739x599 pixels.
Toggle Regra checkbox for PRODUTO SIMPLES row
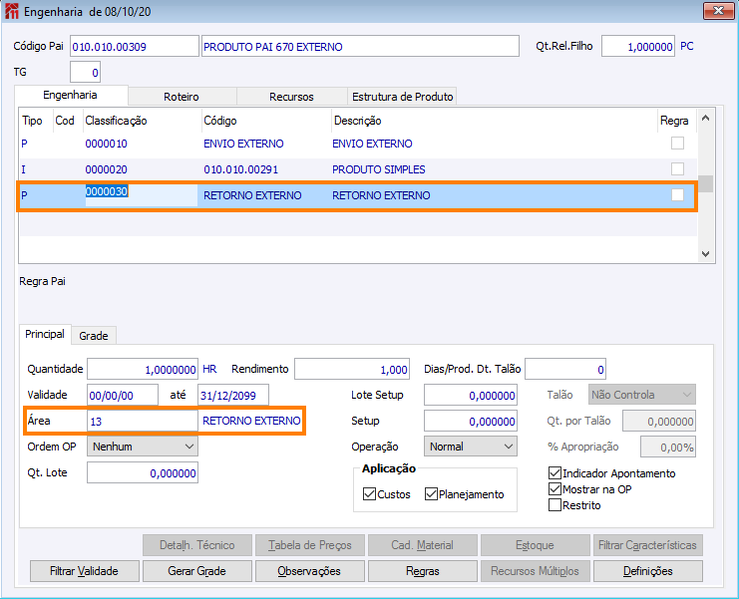tap(677, 169)
